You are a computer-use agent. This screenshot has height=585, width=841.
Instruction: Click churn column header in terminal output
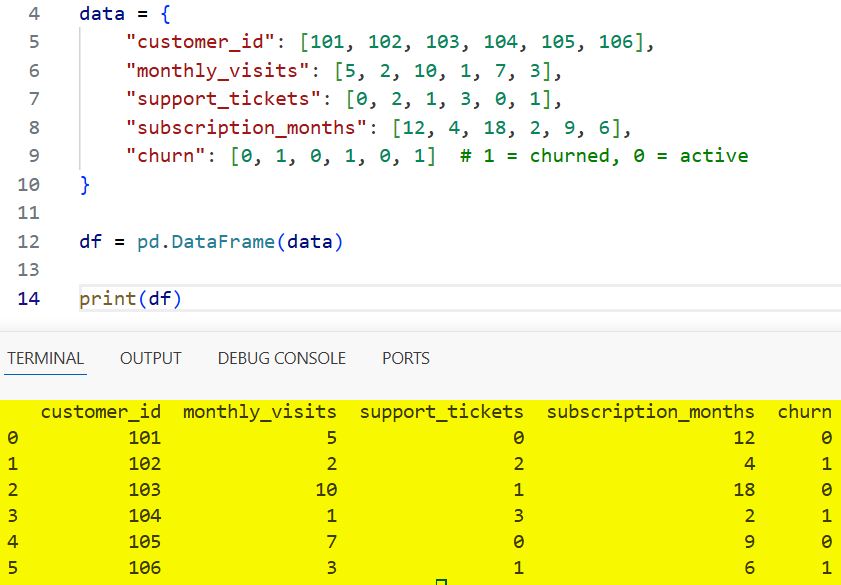point(805,412)
